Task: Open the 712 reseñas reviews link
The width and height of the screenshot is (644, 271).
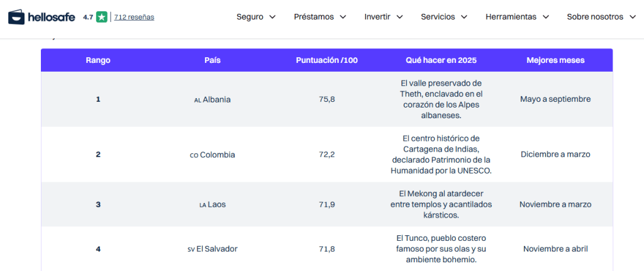Action: pos(134,17)
